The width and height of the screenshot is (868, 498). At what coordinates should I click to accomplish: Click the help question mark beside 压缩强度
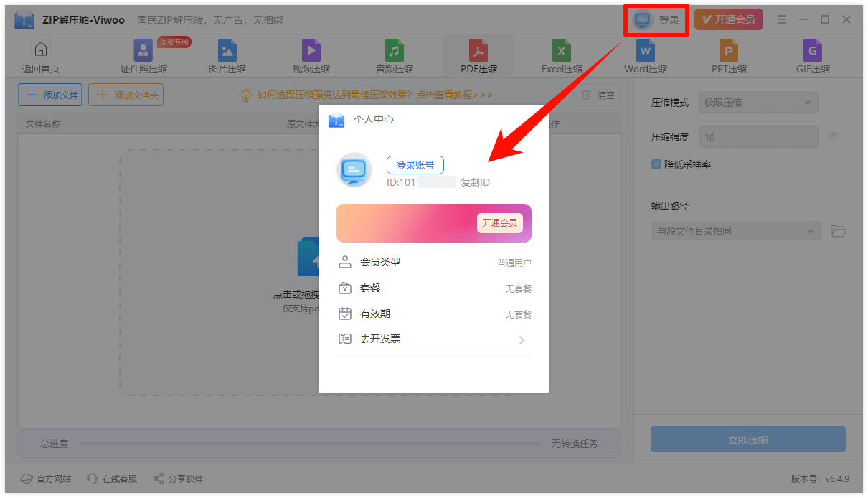pos(834,136)
